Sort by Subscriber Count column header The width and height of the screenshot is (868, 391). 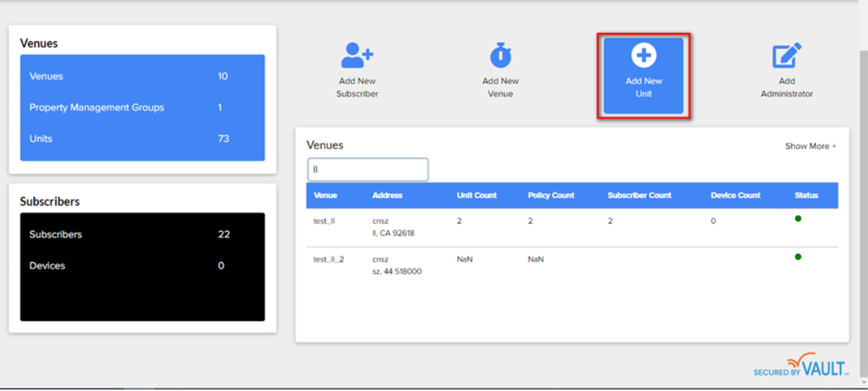(x=639, y=195)
